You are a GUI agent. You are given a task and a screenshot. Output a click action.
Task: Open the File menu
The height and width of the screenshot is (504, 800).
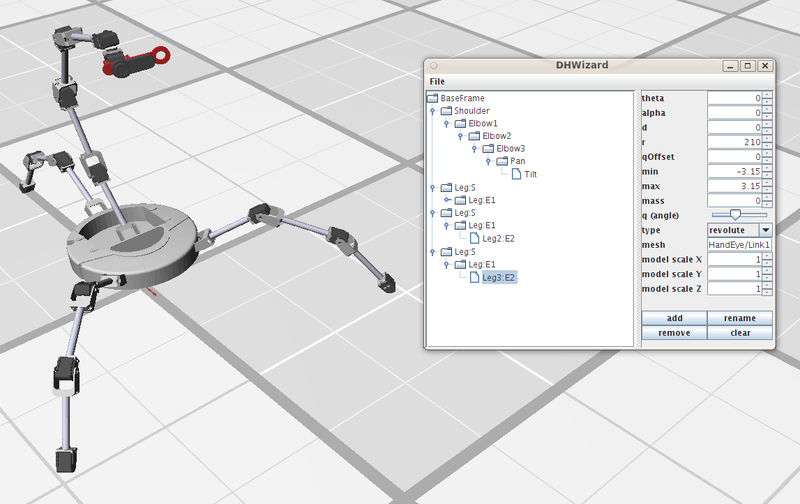click(x=437, y=81)
